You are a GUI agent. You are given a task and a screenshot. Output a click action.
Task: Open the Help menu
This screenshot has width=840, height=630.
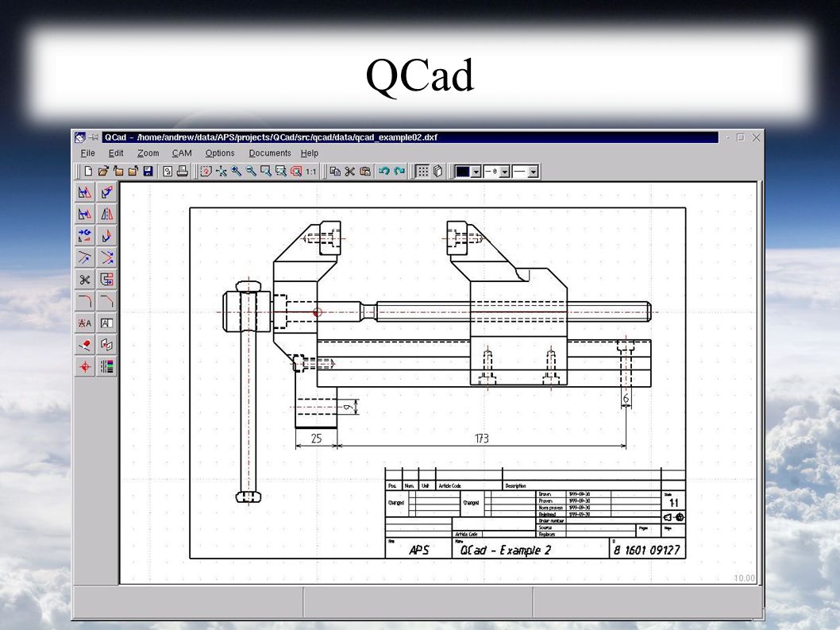pyautogui.click(x=309, y=153)
